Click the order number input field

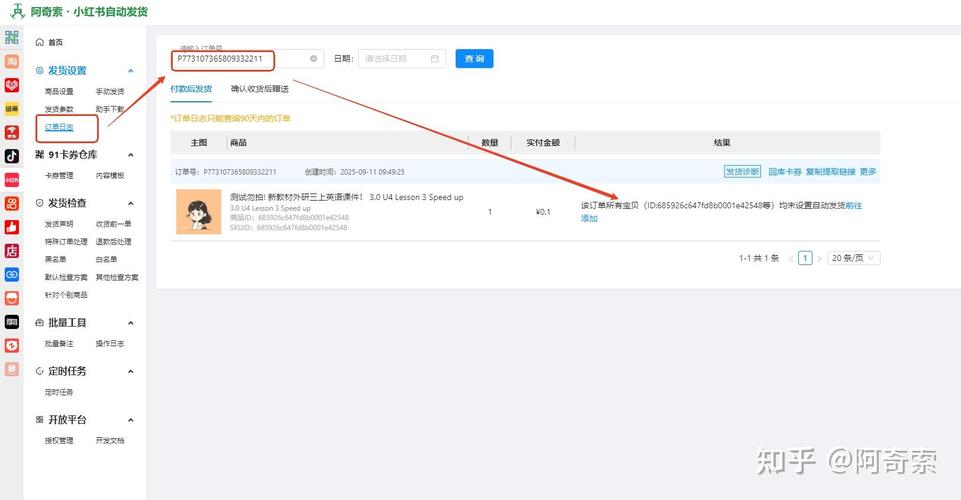point(238,59)
